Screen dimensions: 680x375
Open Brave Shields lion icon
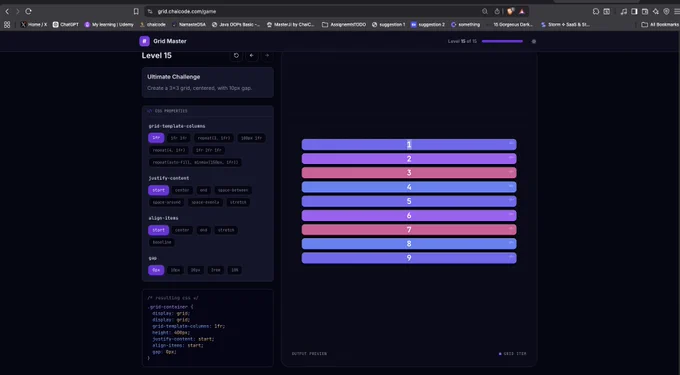pos(510,11)
